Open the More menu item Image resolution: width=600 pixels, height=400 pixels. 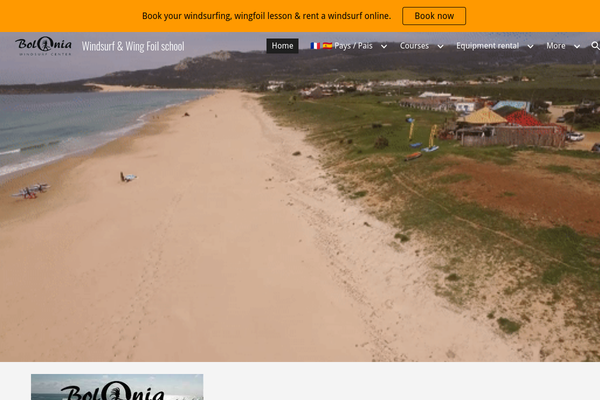coord(556,46)
